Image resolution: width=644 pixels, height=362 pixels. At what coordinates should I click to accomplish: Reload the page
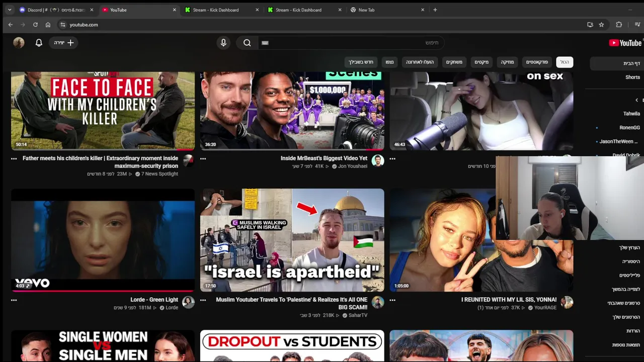[x=35, y=25]
